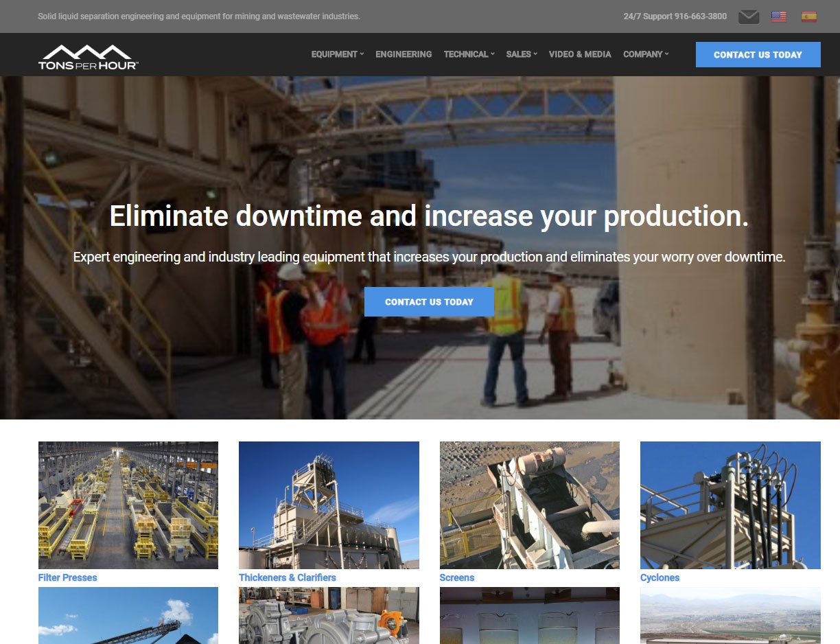840x644 pixels.
Task: Expand the Sales dropdown menu
Action: pos(522,54)
